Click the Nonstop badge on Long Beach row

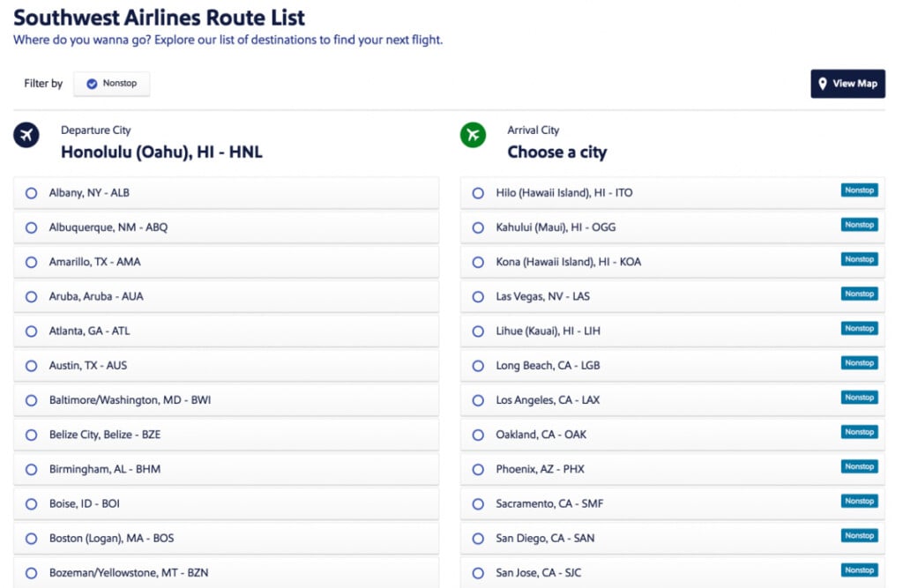[x=859, y=363]
